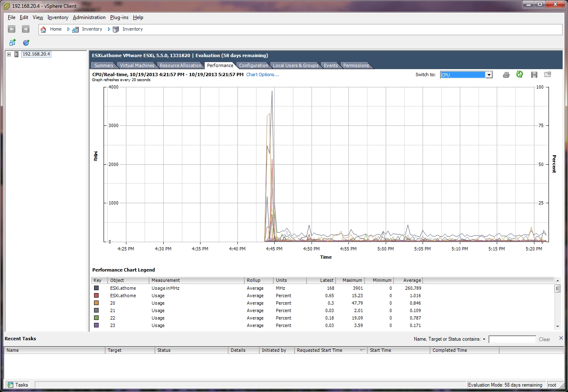This screenshot has height=392, width=568.
Task: Open the File menu
Action: pos(12,17)
